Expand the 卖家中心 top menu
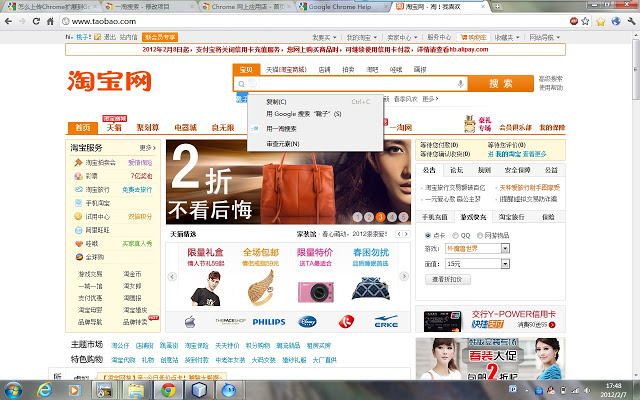Viewport: 640px width, 400px height. point(402,37)
